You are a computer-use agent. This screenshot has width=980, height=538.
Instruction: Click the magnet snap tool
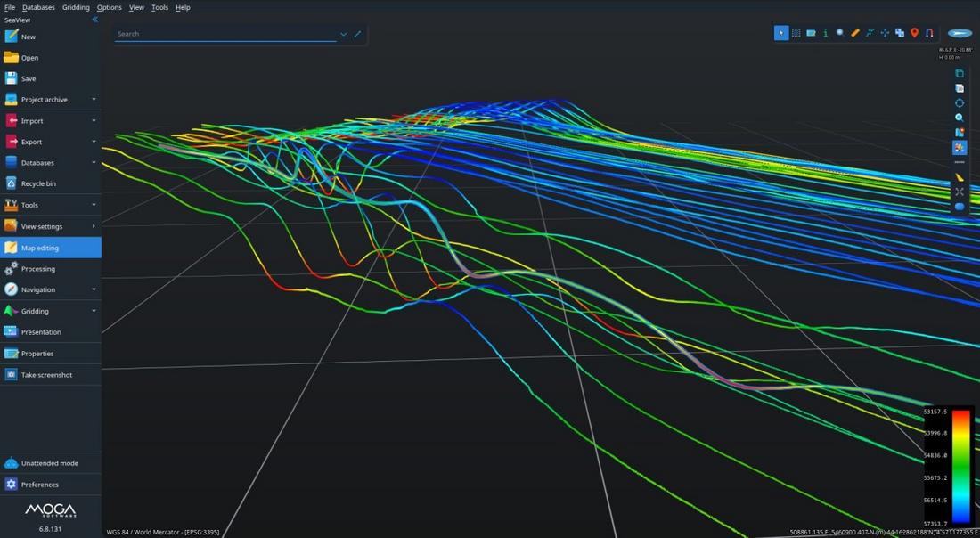pyautogui.click(x=929, y=33)
